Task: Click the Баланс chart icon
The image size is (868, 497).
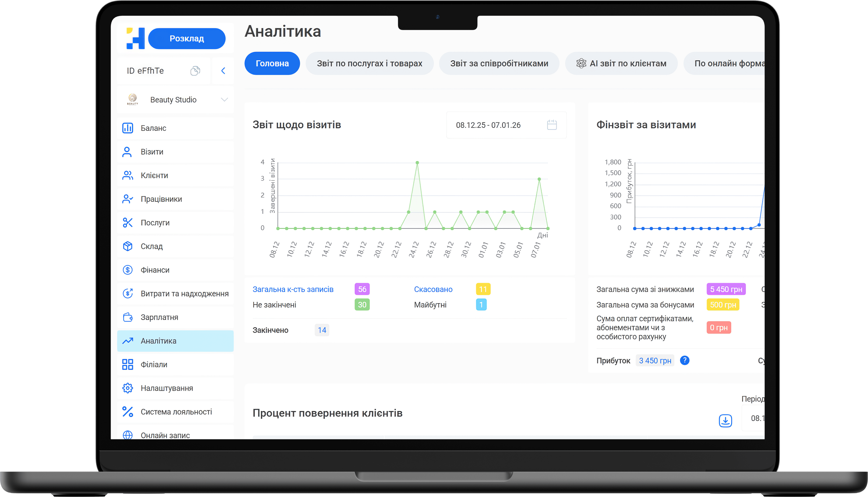Action: (128, 128)
